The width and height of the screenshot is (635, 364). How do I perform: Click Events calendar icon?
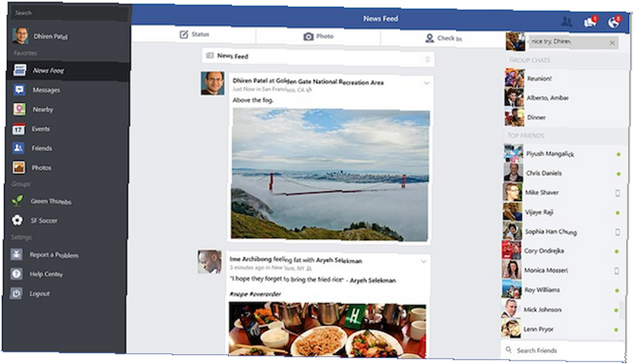(x=18, y=129)
